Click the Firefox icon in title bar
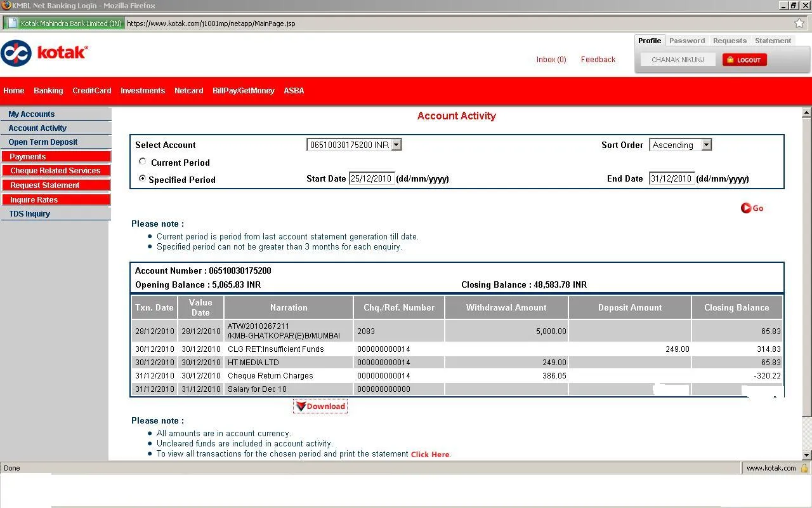The width and height of the screenshot is (812, 508). [6, 6]
